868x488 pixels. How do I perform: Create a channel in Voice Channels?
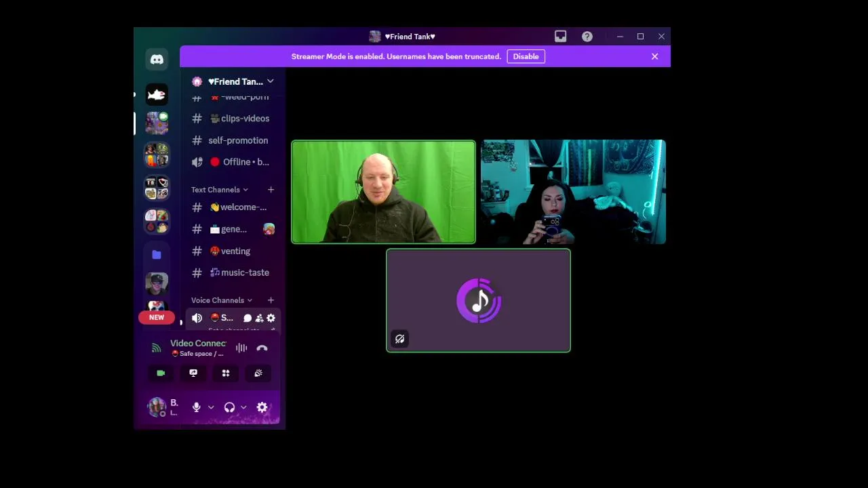tap(271, 300)
